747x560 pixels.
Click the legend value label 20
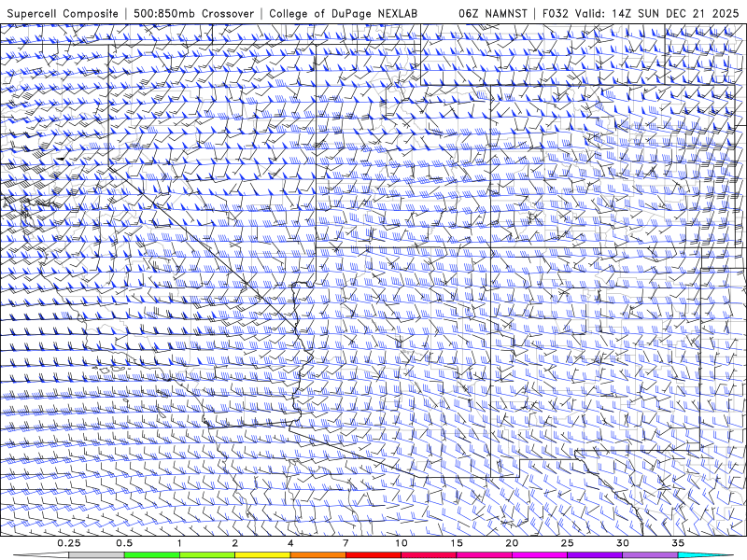coord(512,543)
